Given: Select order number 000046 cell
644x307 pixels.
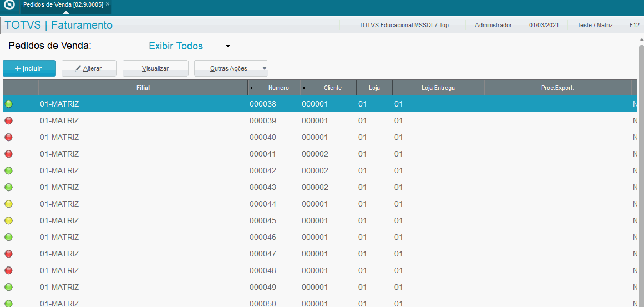Looking at the screenshot, I should 263,237.
